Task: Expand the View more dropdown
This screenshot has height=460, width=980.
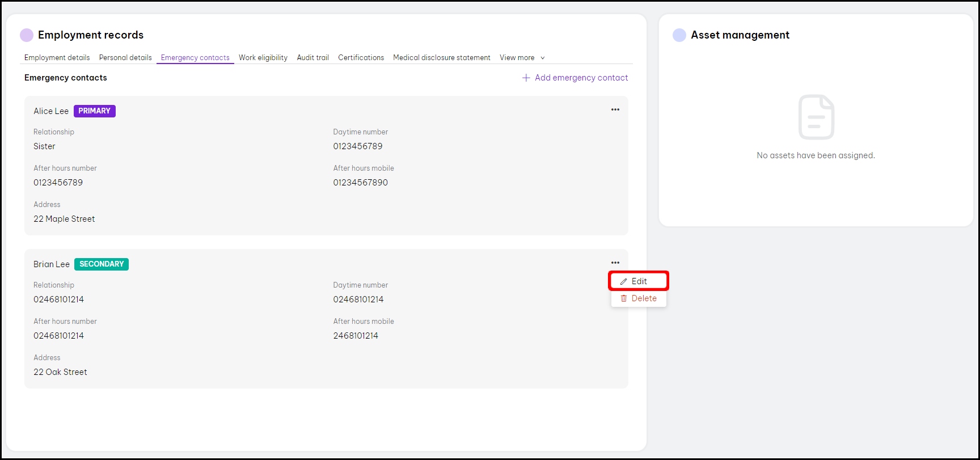Action: 517,58
